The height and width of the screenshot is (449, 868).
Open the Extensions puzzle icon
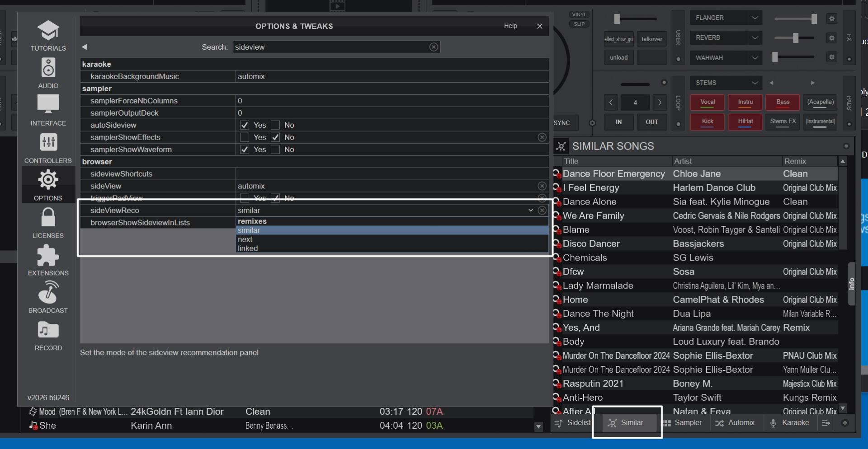pyautogui.click(x=48, y=256)
